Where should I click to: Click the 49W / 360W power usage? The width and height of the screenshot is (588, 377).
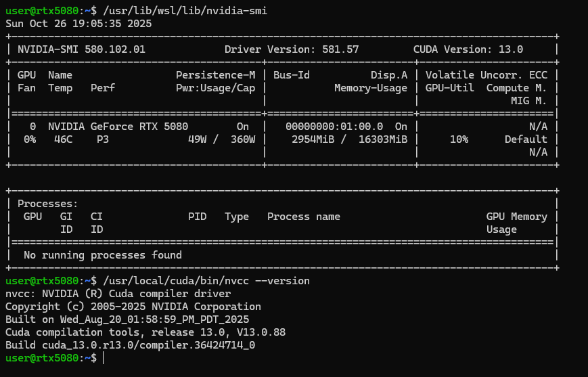(x=221, y=139)
